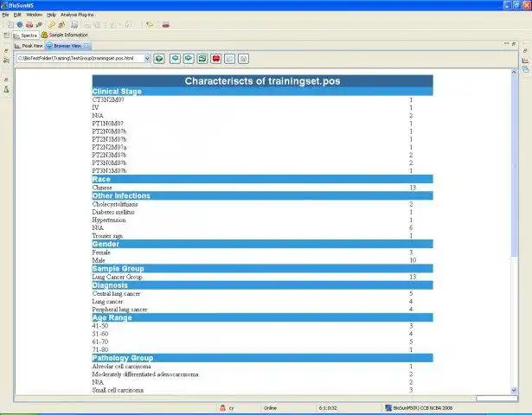This screenshot has width=532, height=415.
Task: Click the 'Diabetes mellitus' row
Action: pos(262,212)
